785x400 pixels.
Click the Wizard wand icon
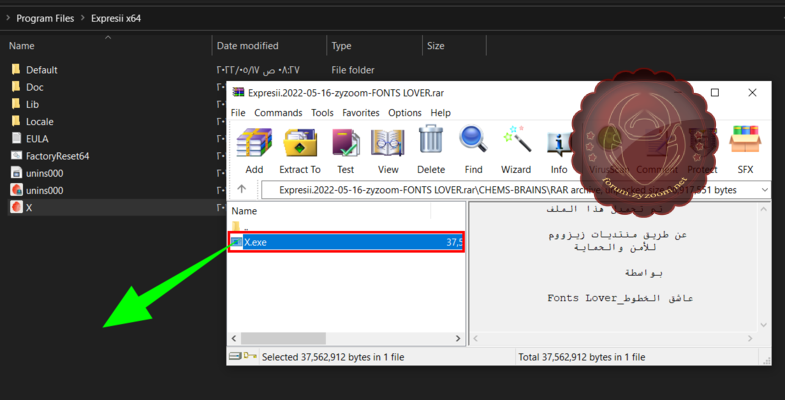516,139
